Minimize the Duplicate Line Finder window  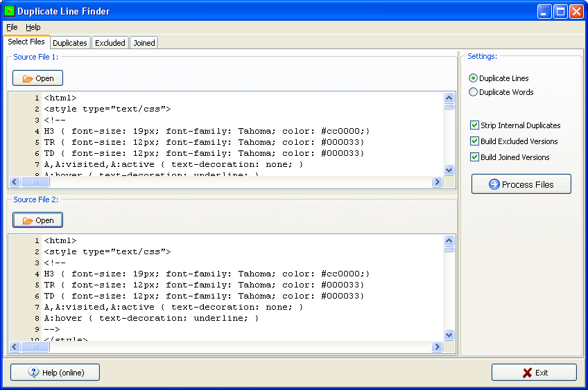(x=544, y=12)
